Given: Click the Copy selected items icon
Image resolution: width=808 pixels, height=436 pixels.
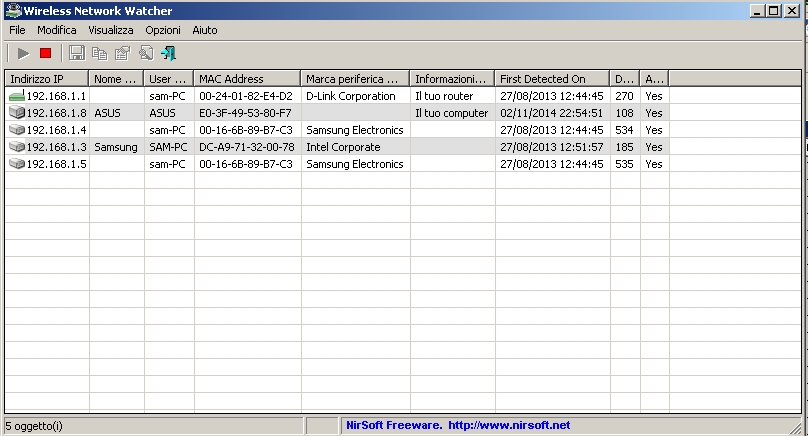Looking at the screenshot, I should pyautogui.click(x=99, y=53).
